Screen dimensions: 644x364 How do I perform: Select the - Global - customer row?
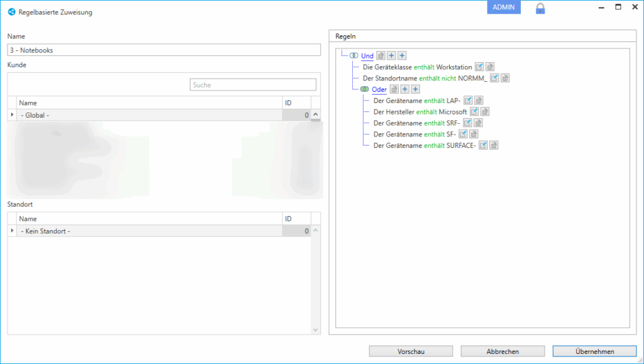click(159, 115)
